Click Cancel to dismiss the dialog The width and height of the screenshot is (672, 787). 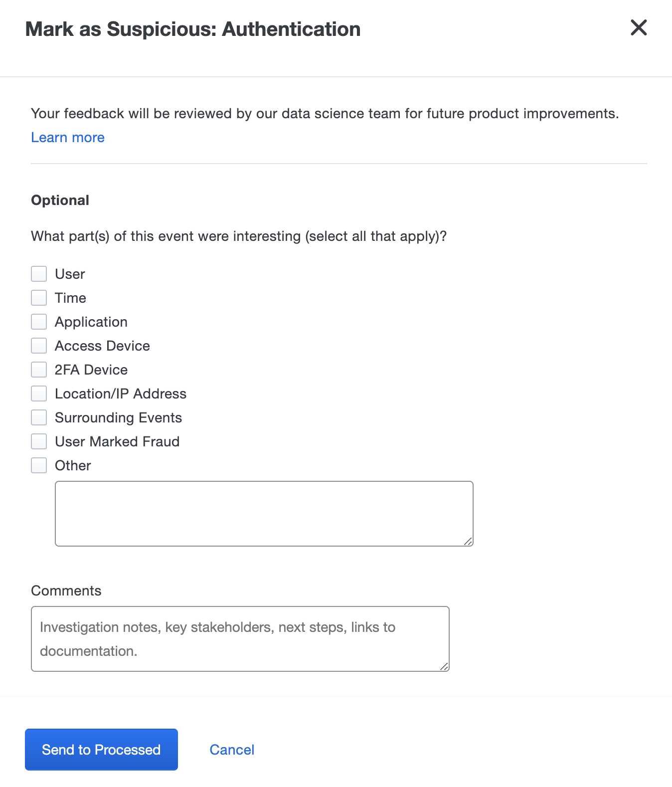[x=231, y=749]
